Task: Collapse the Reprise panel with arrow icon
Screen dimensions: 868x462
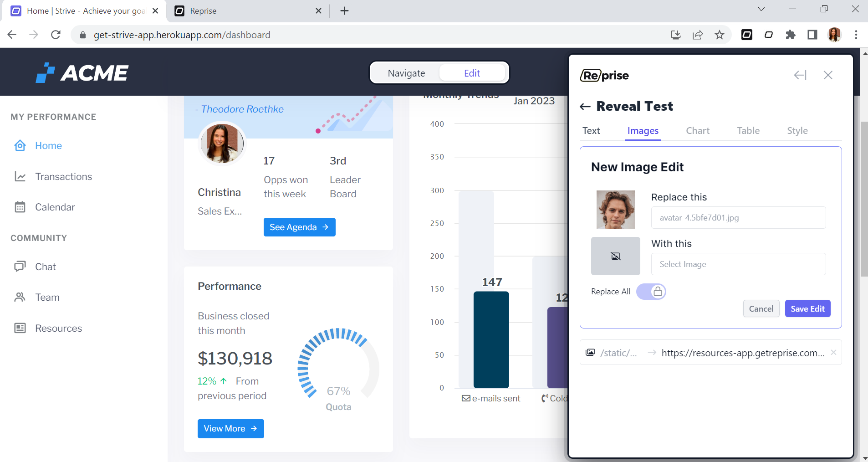Action: point(800,75)
